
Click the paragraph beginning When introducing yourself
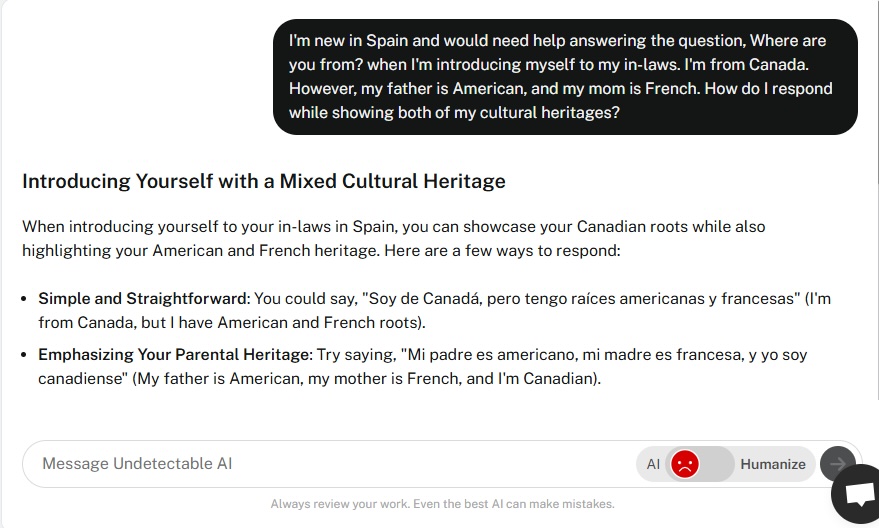(x=394, y=238)
